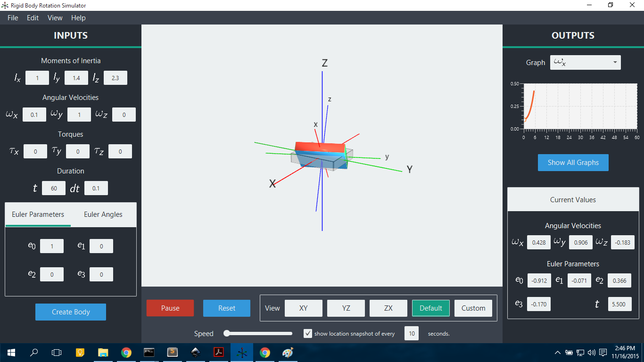Show hidden system tray icons
644x362 pixels.
(558, 352)
